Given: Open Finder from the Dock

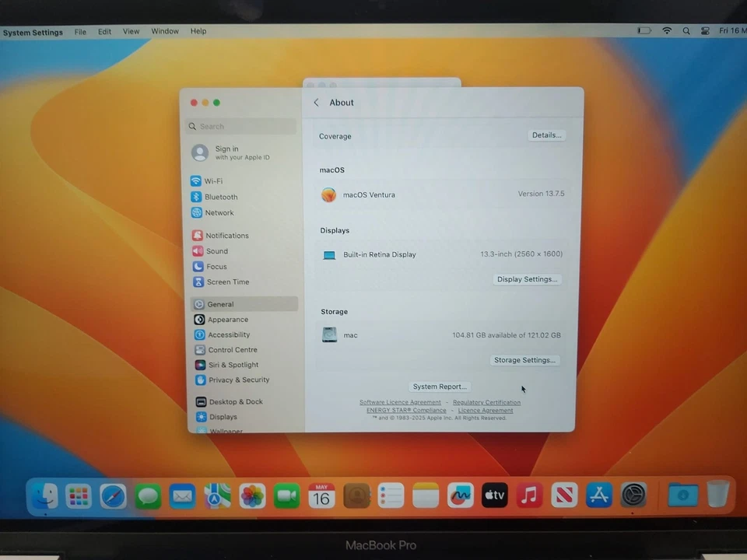Looking at the screenshot, I should pos(45,496).
